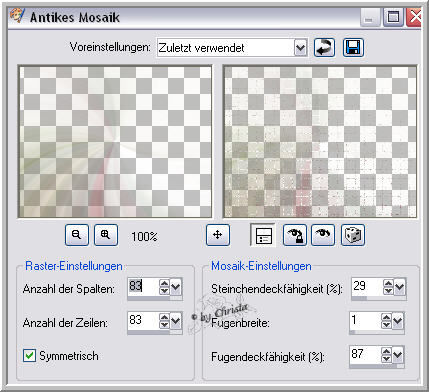
Task: Click the left before preview pane
Action: pyautogui.click(x=115, y=142)
